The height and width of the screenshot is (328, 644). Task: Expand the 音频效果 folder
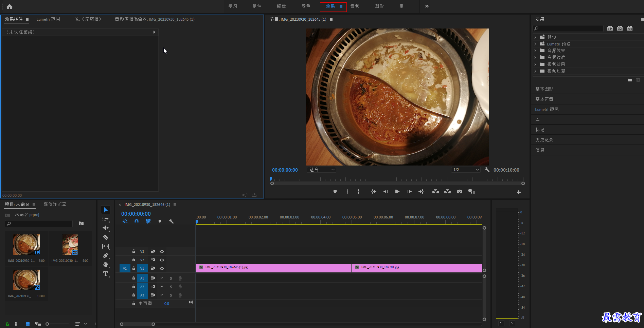click(535, 51)
